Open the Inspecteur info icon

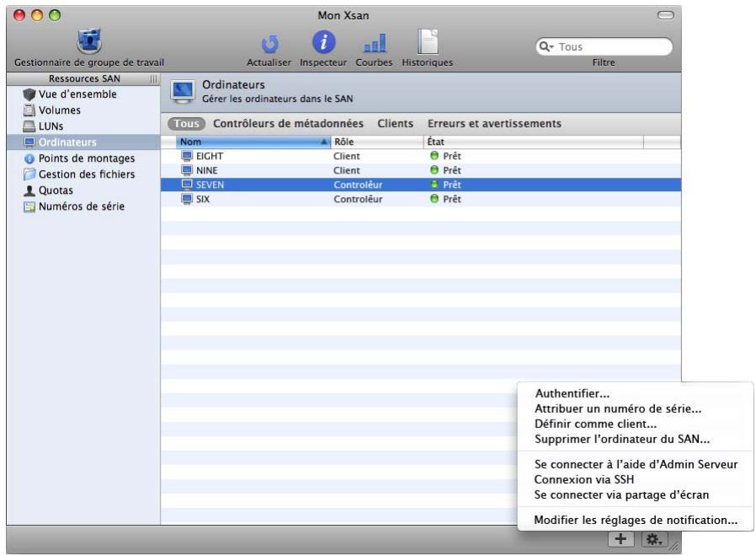[x=323, y=42]
